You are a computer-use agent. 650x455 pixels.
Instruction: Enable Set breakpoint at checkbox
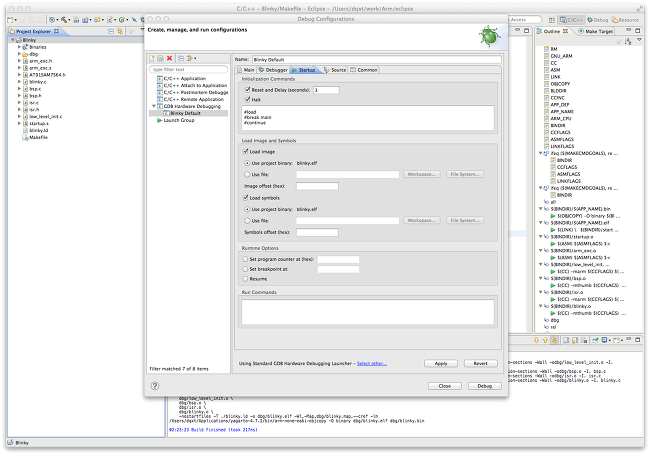tap(245, 269)
